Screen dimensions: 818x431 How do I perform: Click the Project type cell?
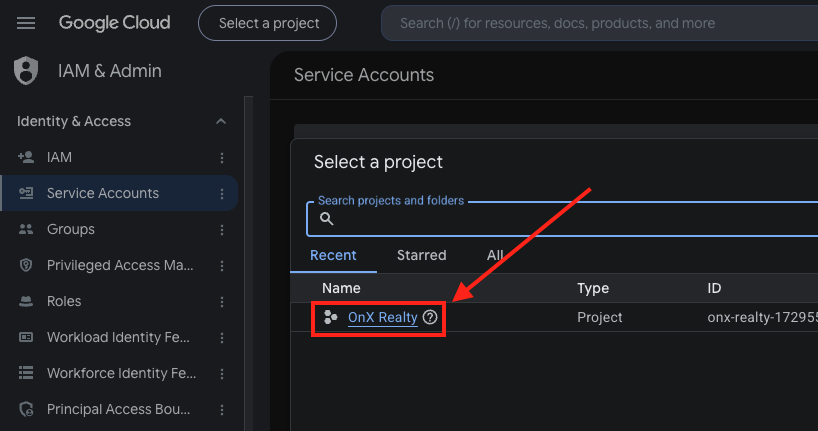(x=599, y=317)
